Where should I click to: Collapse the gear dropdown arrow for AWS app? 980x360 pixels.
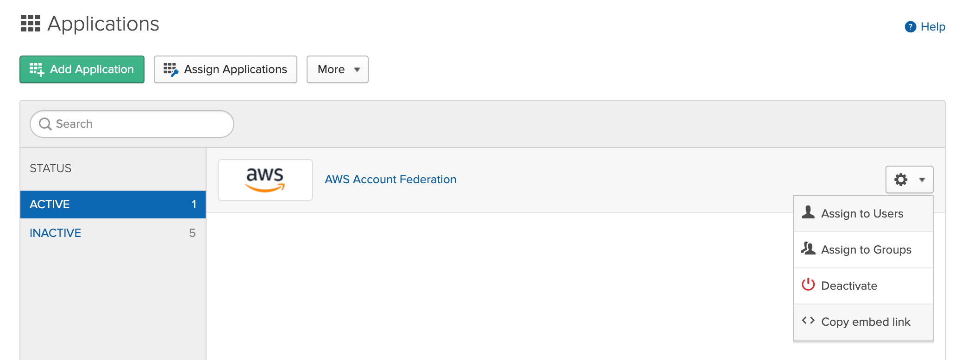pos(922,180)
